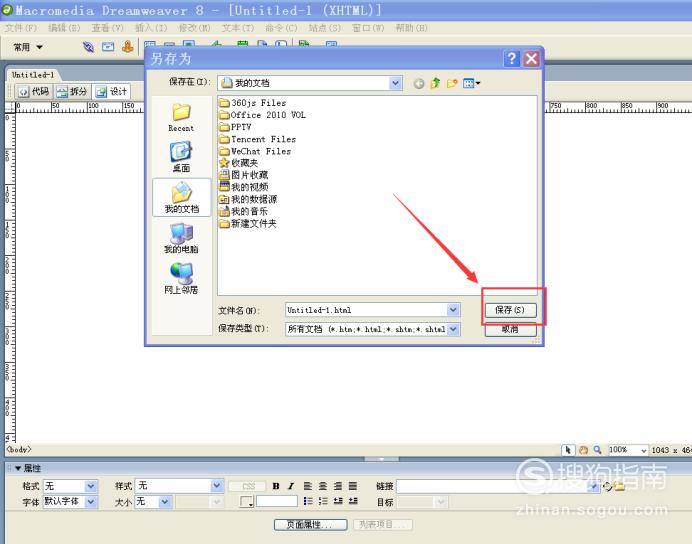Switch to 代码 code view

coord(34,91)
